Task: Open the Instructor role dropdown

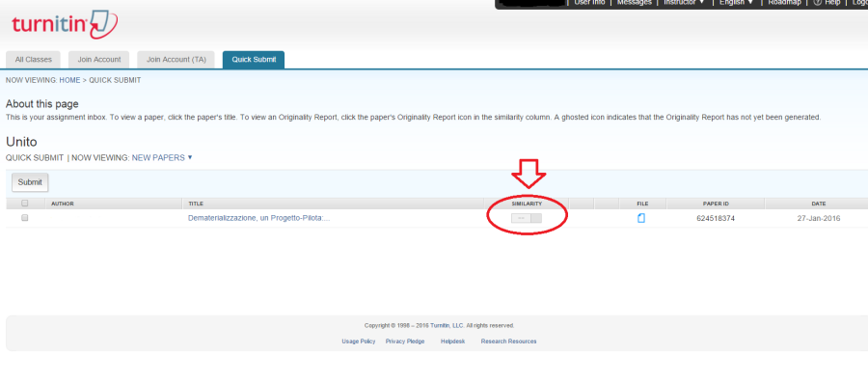Action: [x=684, y=3]
